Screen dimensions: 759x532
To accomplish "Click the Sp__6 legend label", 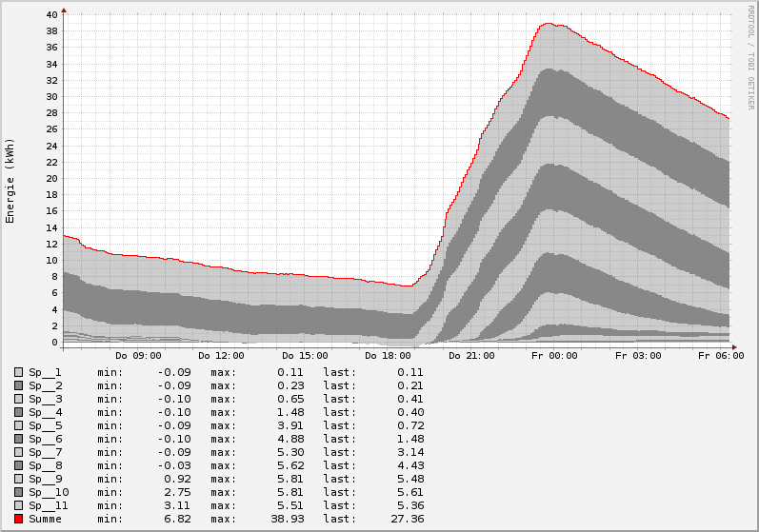I will click(45, 439).
